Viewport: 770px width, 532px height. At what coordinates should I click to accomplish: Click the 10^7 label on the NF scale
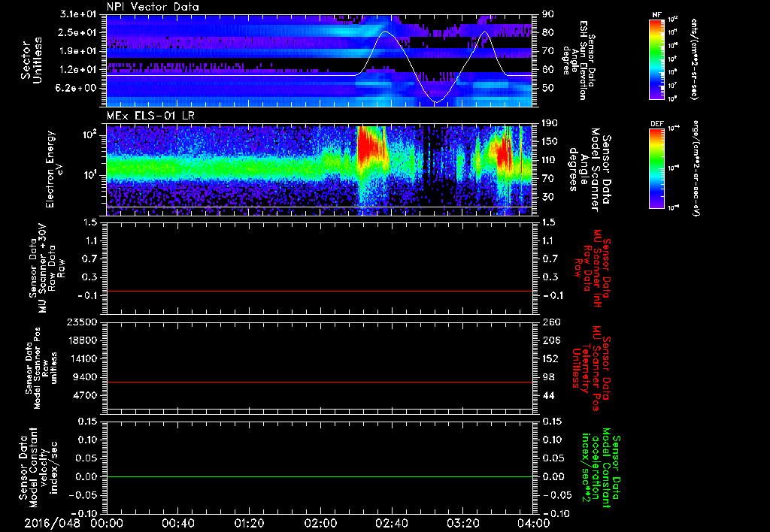coord(673,86)
